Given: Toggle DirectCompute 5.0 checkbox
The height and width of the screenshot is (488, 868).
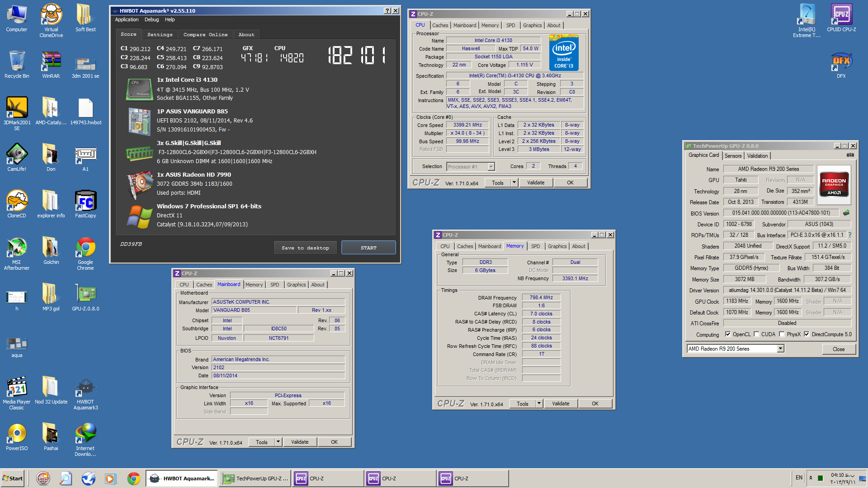Looking at the screenshot, I should coord(807,334).
